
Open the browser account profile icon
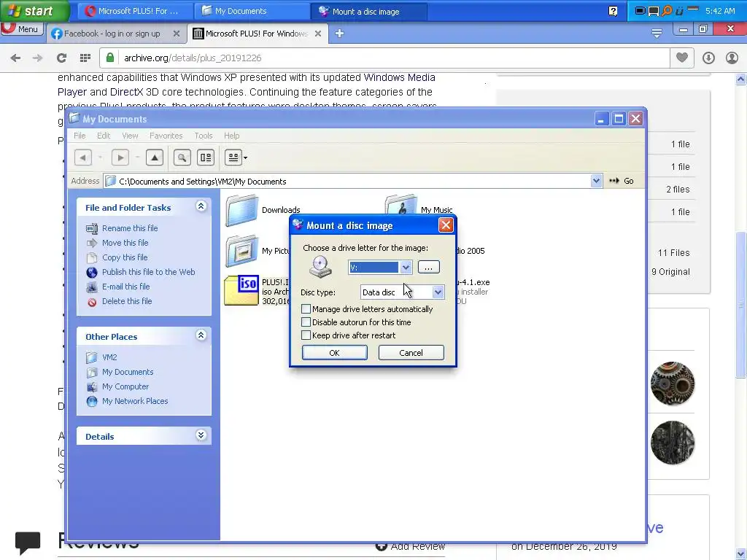(732, 58)
